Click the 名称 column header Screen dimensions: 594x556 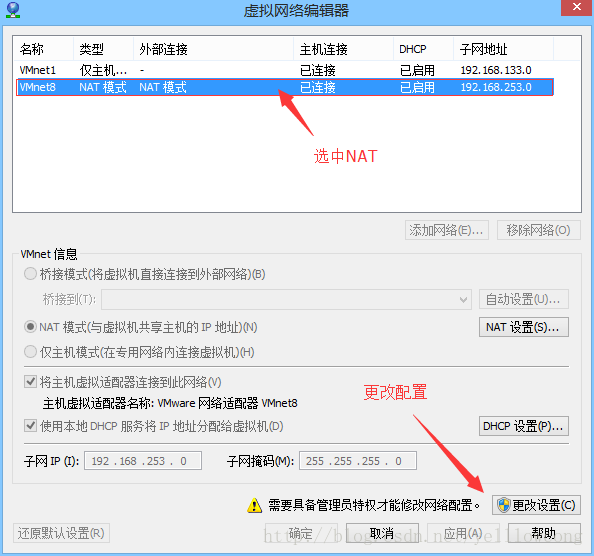pyautogui.click(x=44, y=49)
